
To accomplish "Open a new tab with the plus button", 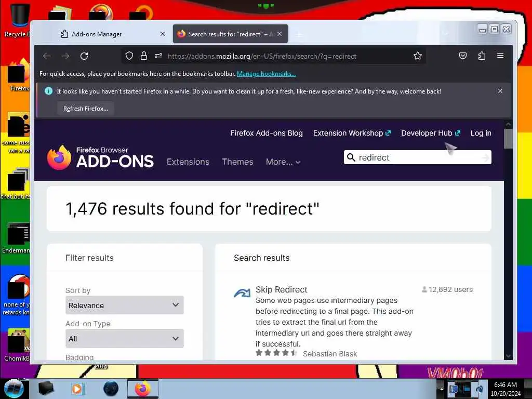I will point(299,34).
